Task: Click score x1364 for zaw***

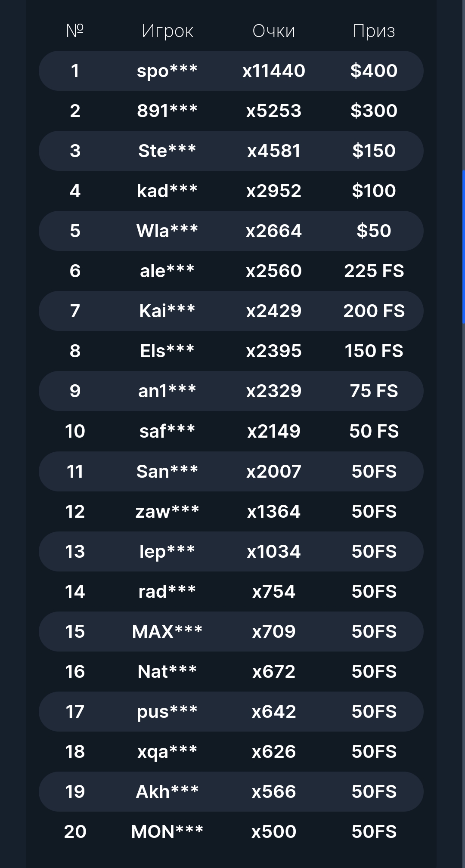Action: (274, 512)
